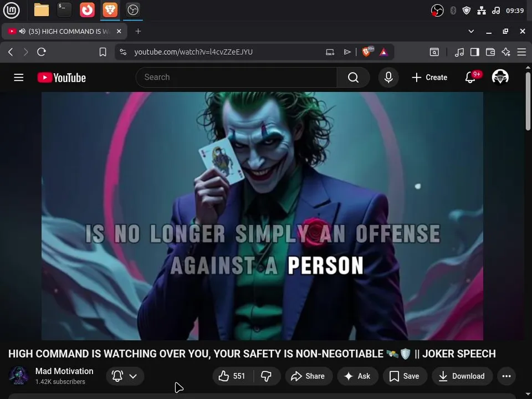The image size is (532, 399).
Task: Click the Create button
Action: [x=429, y=78]
